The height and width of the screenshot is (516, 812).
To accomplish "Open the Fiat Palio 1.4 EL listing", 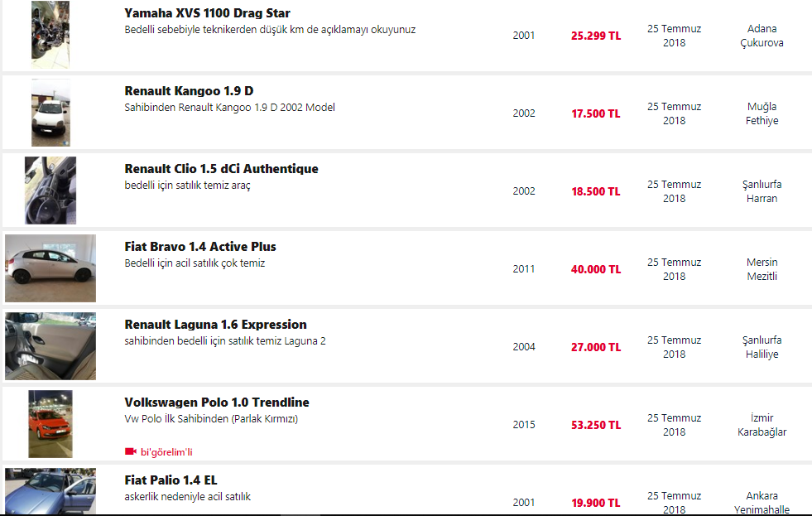I will click(171, 480).
